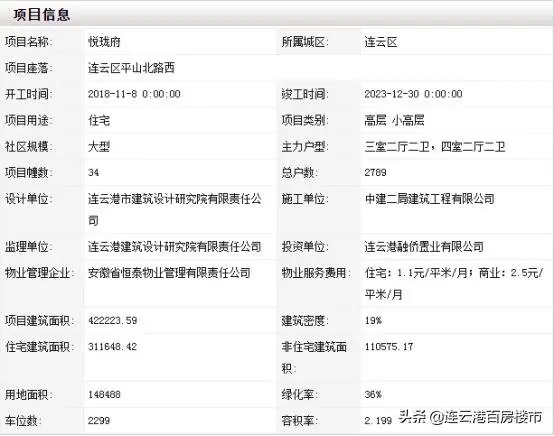Click the 建筑密度 label

click(305, 320)
